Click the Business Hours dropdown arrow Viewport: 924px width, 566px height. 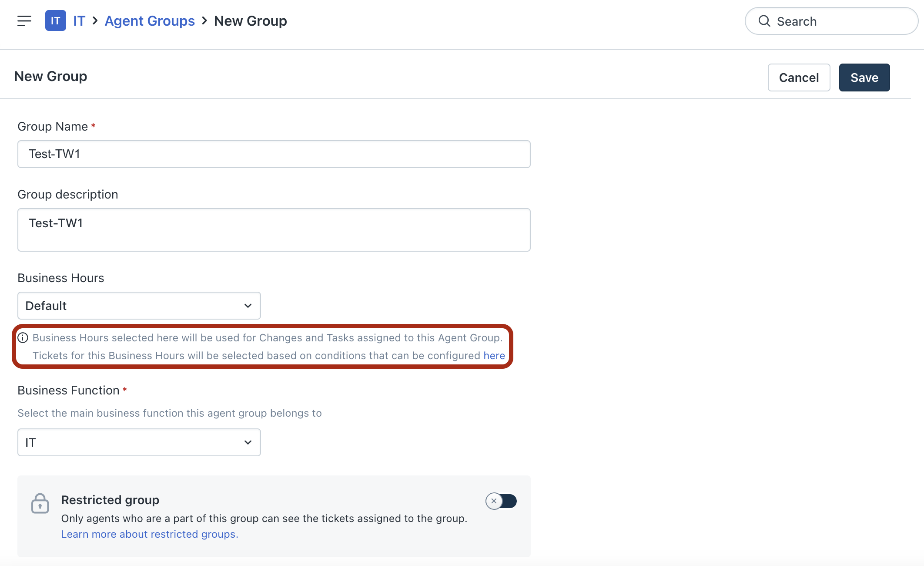click(x=248, y=306)
